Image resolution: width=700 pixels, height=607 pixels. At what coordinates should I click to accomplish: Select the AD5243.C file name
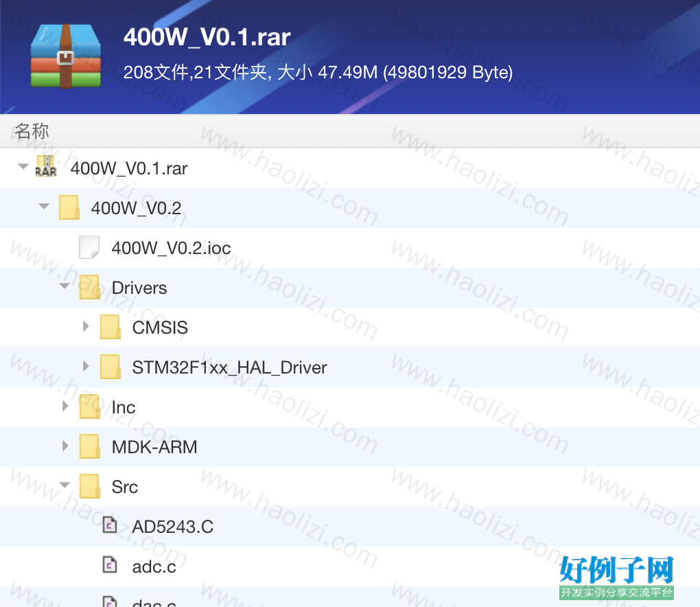coord(173,527)
